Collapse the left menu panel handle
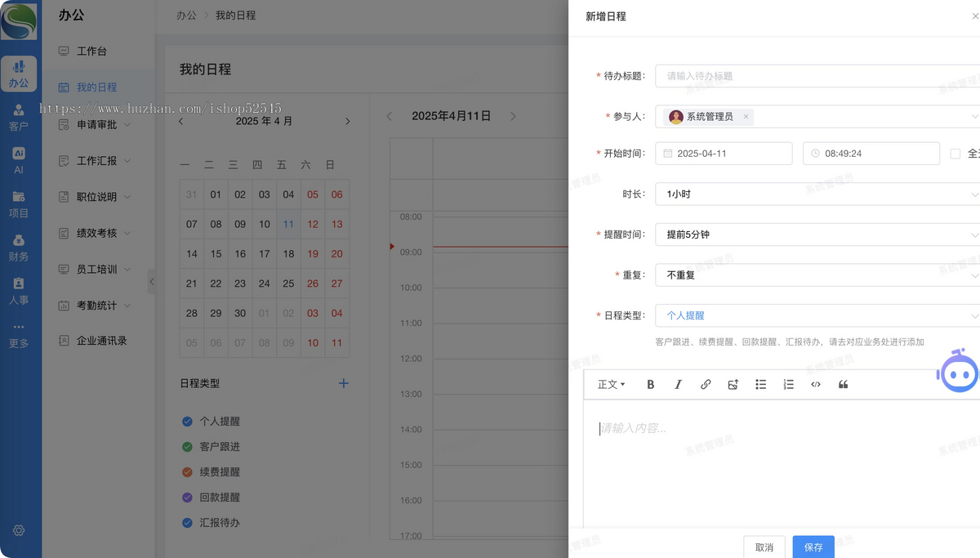 [x=151, y=281]
